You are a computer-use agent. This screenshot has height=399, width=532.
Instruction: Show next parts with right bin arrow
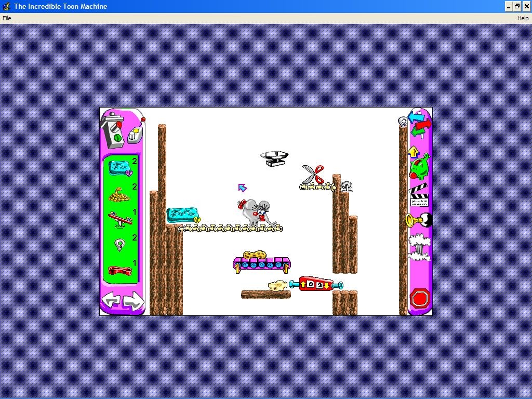point(134,301)
